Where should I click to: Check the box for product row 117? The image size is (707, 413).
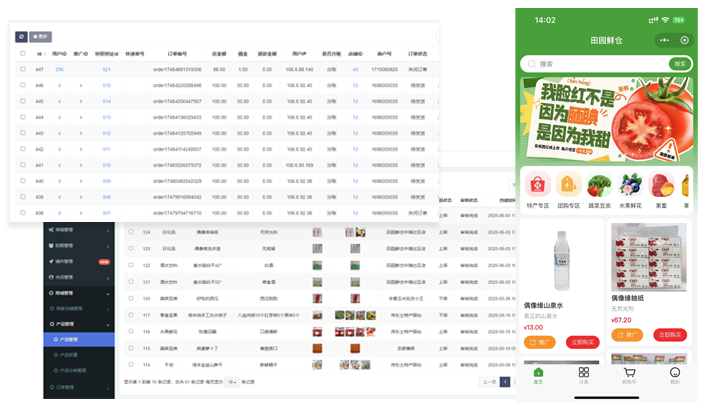tap(129, 314)
